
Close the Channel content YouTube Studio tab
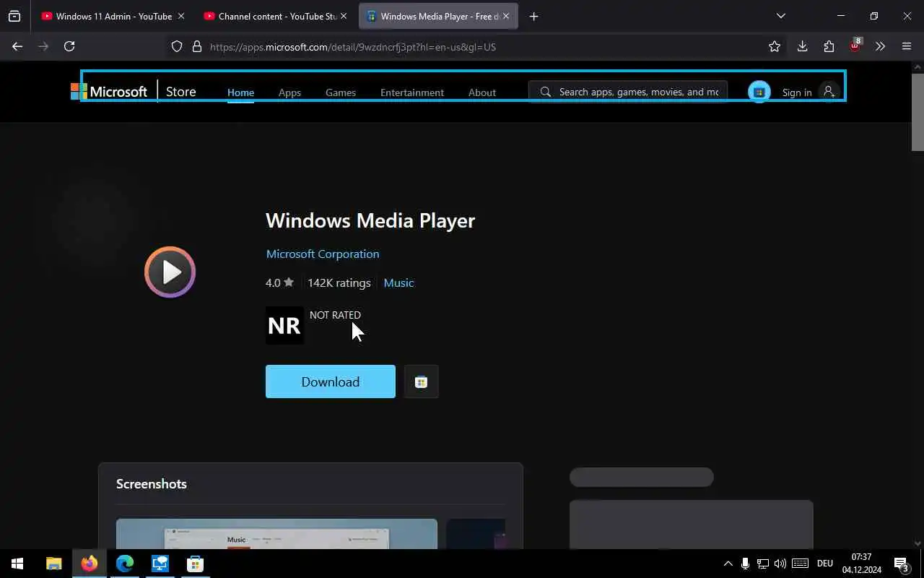click(343, 16)
